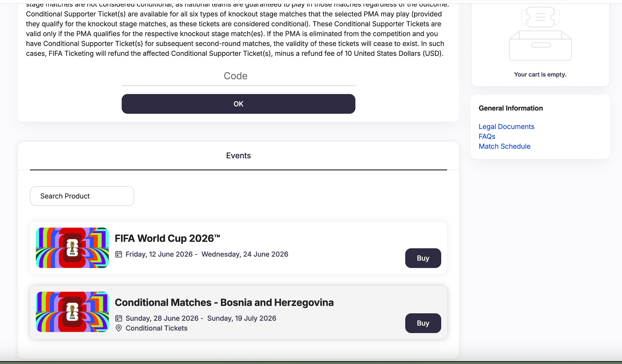Viewport: 622px width, 364px height.
Task: Focus the Code input field
Action: (238, 76)
